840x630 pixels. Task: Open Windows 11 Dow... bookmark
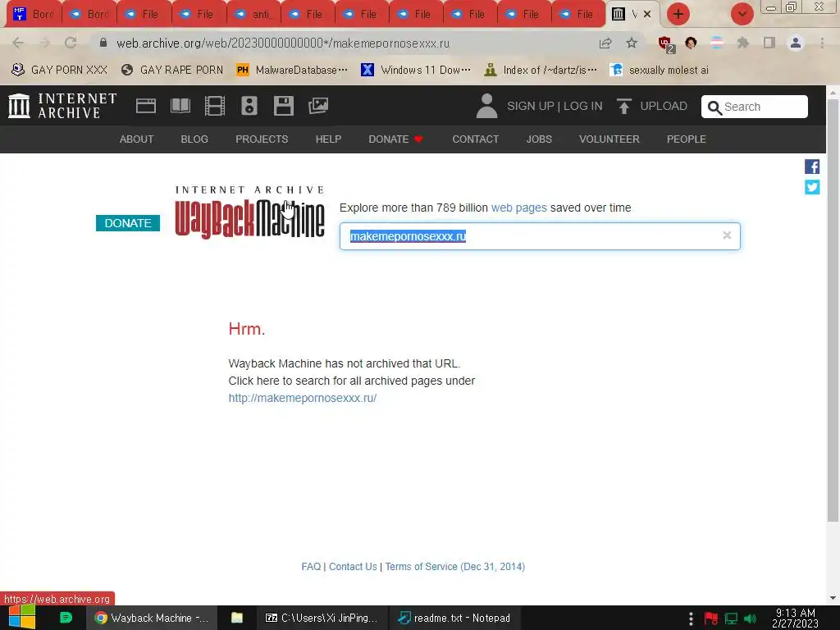416,70
